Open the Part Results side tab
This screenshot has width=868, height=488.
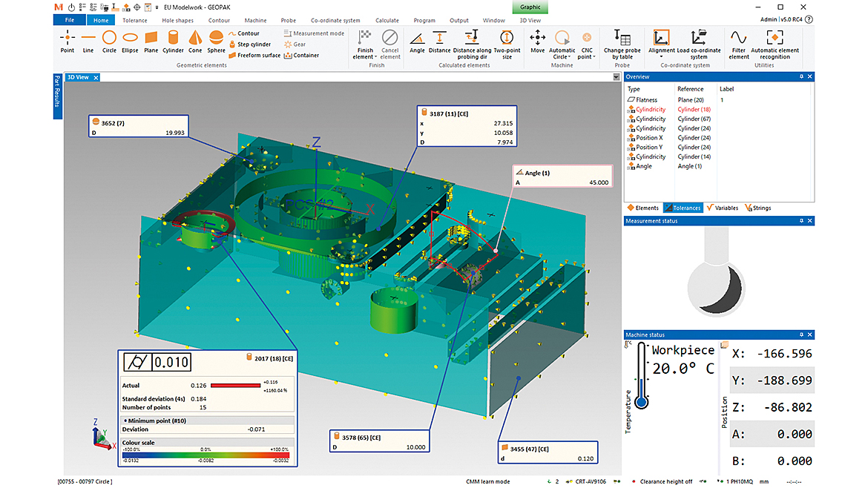tap(58, 96)
